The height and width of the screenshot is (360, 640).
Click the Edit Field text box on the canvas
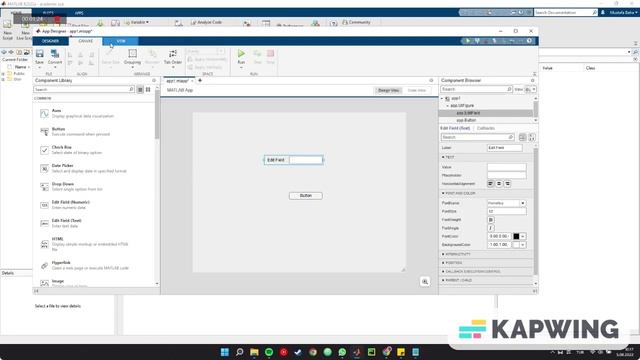click(x=306, y=160)
